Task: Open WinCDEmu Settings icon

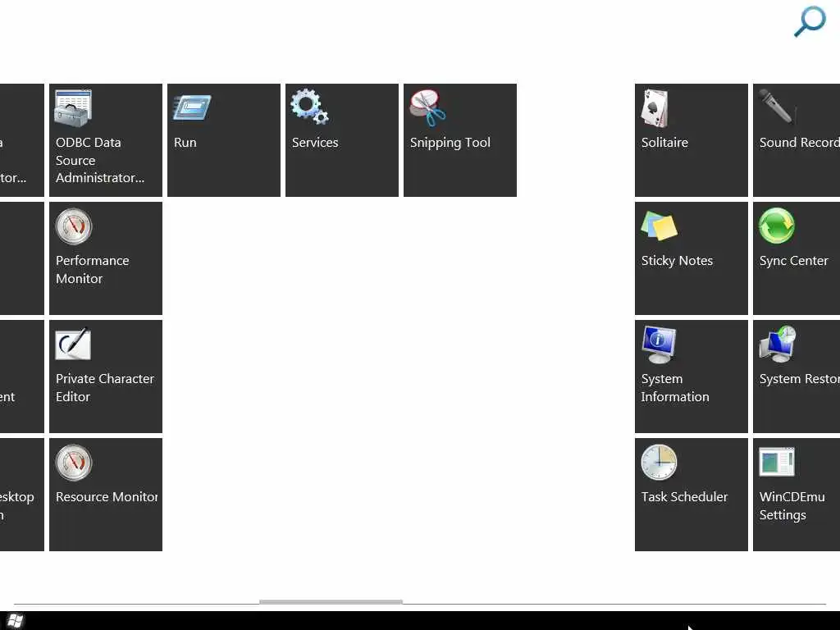Action: [x=777, y=462]
